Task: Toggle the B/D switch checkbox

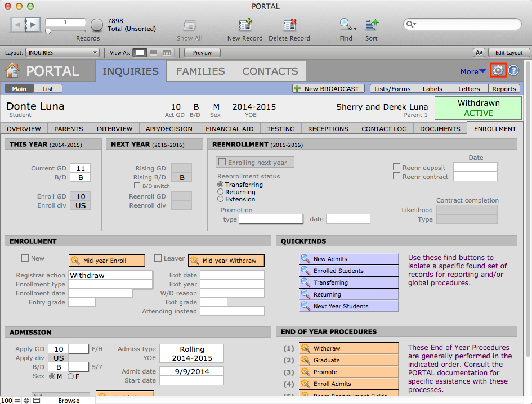Action: click(137, 186)
